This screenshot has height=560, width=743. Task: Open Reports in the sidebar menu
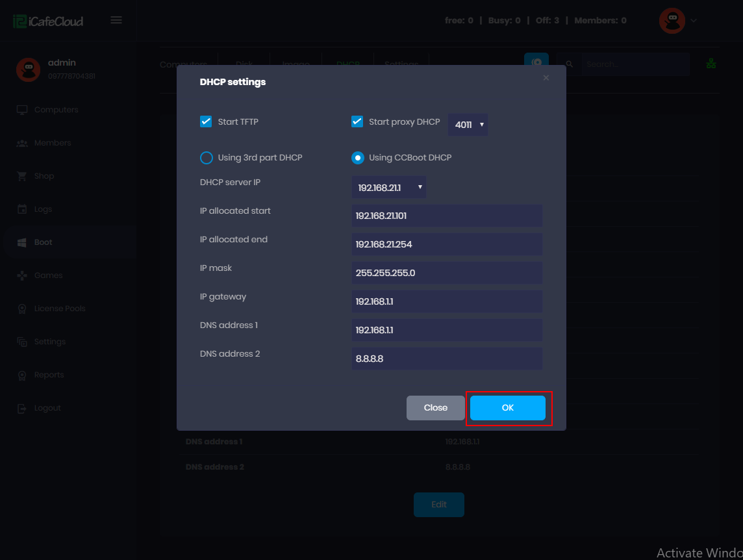click(49, 375)
